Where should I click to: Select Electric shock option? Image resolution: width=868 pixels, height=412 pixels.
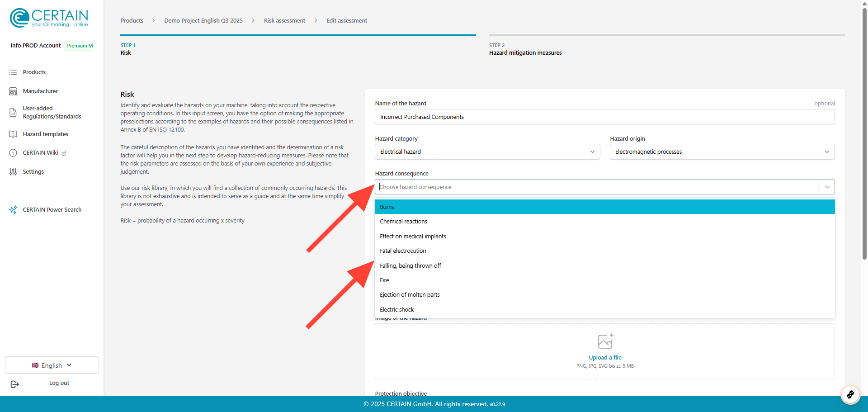tap(605, 310)
